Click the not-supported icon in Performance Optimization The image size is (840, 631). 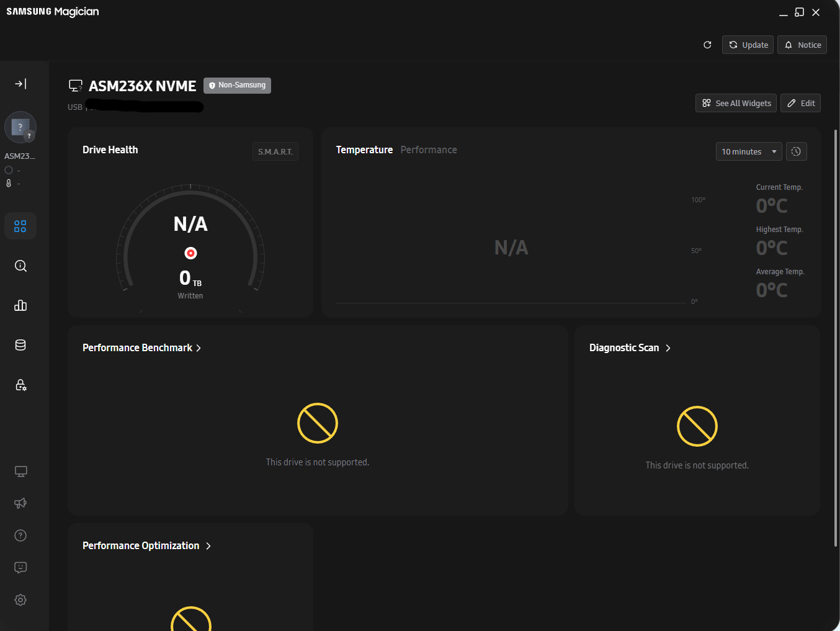tap(191, 619)
